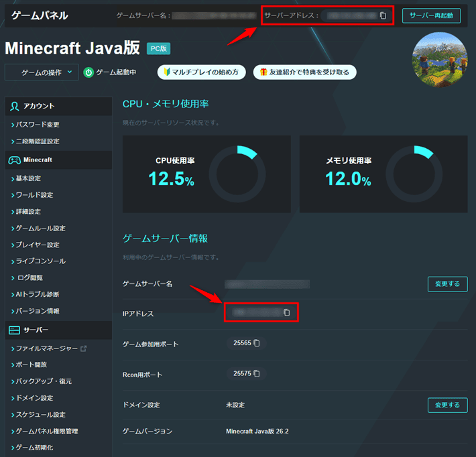
Task: Click the Minecraft round artwork thumbnail
Action: (x=440, y=60)
